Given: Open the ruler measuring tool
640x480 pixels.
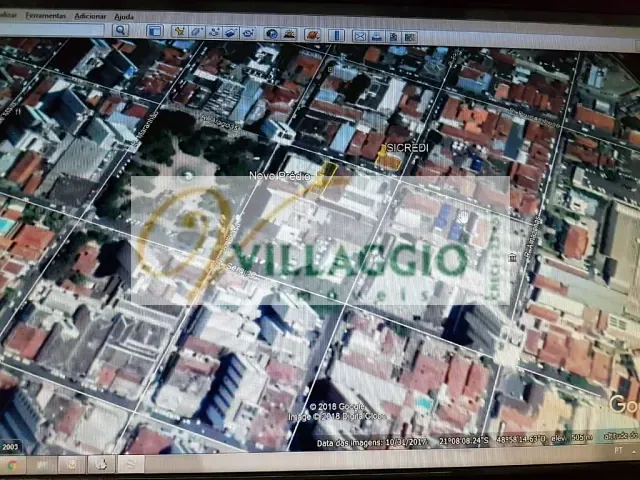Looking at the screenshot, I should (336, 36).
